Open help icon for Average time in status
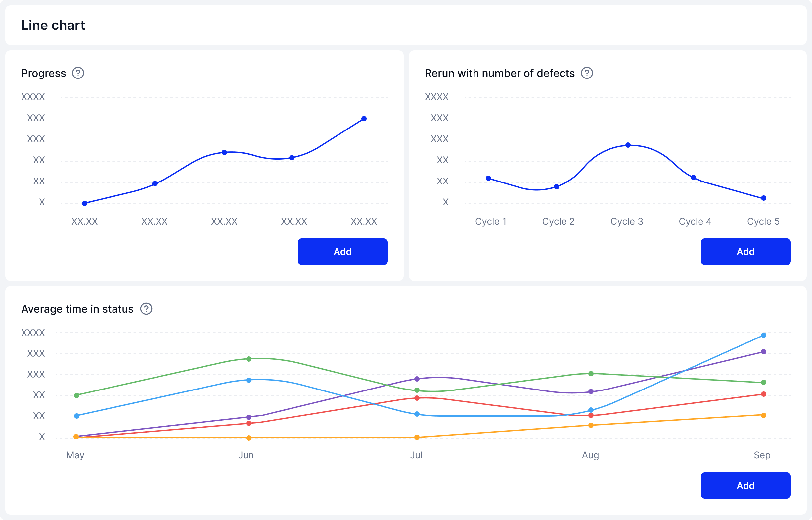 point(146,309)
